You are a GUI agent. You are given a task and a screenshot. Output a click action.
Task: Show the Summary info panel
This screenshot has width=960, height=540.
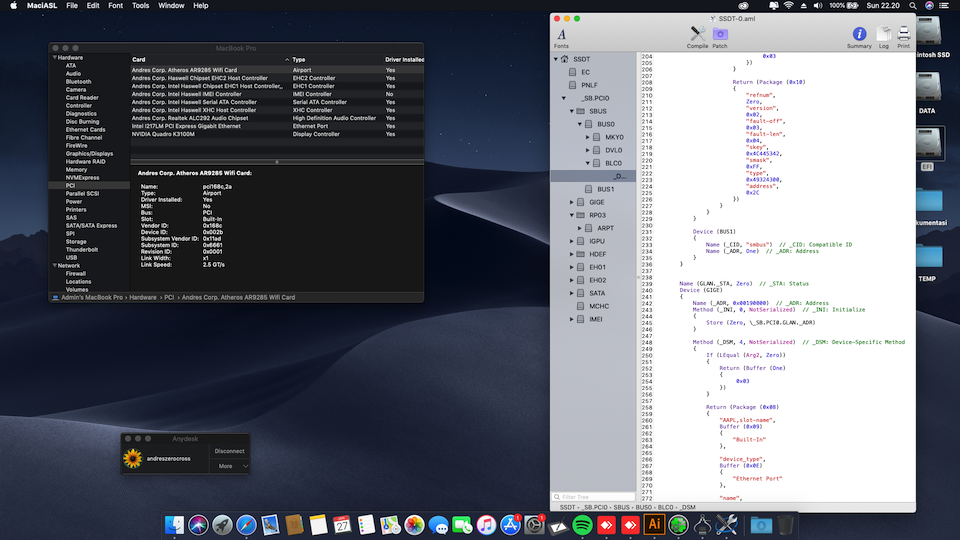tap(859, 37)
